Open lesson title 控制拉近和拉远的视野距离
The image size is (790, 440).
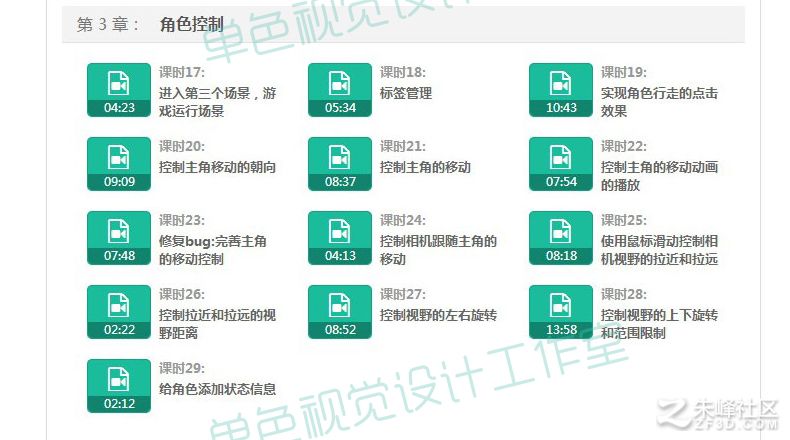218,324
